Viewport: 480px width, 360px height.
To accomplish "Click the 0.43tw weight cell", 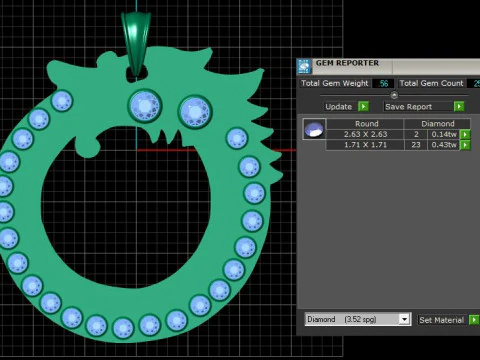I will point(444,145).
